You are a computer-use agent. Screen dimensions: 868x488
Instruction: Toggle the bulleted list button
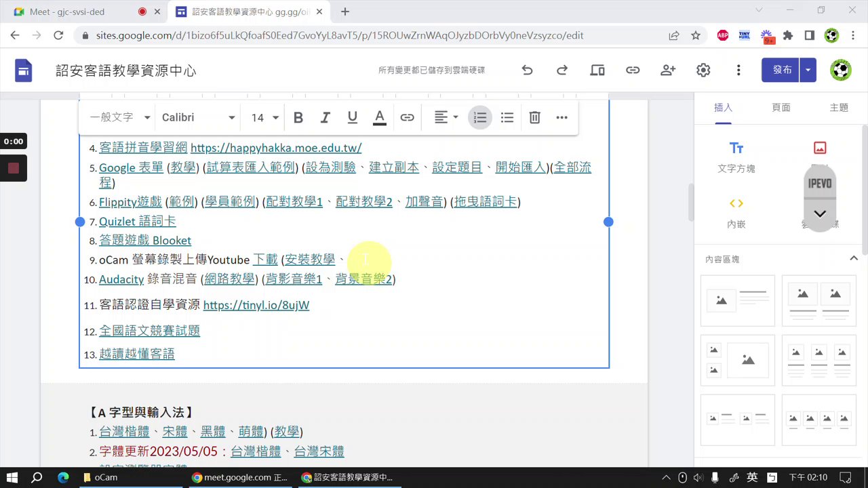(507, 117)
